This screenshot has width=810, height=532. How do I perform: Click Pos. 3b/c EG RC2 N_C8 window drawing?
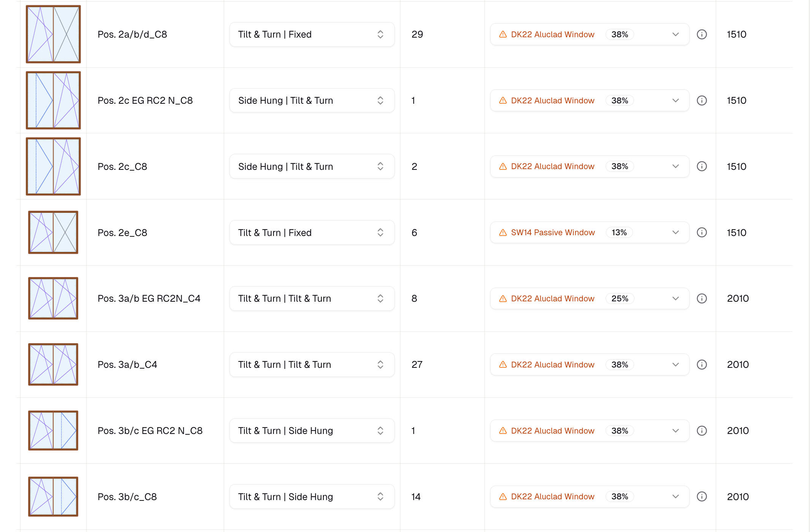click(x=53, y=431)
